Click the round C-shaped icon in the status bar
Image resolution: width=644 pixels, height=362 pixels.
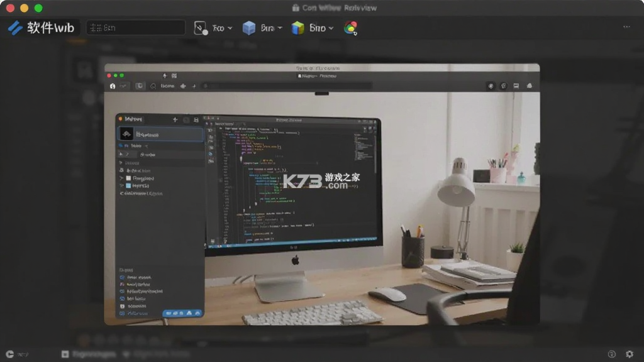pyautogui.click(x=10, y=354)
